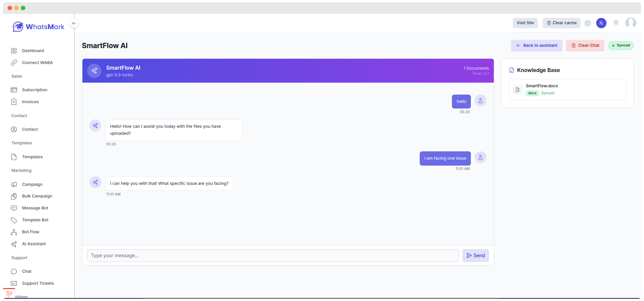Click the Connect WABA link icon
Viewport: 644px width, 301px height.
[x=14, y=63]
